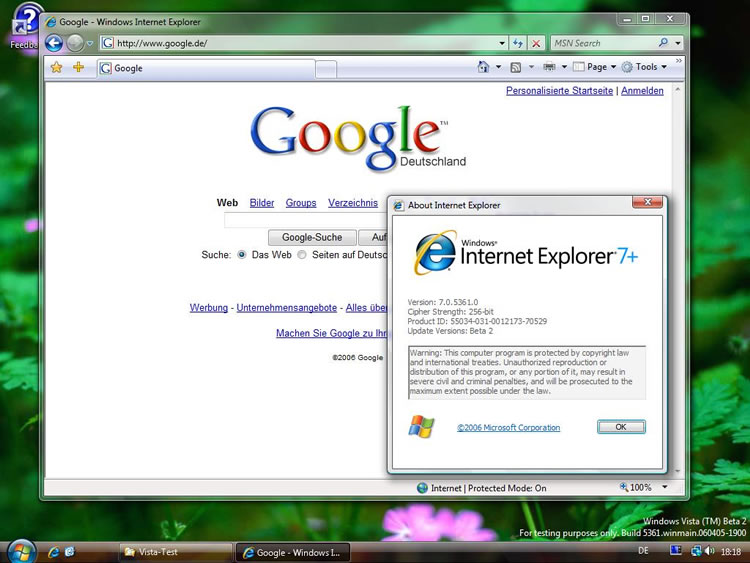Image resolution: width=750 pixels, height=563 pixels.
Task: Click the MSN Search magnifier icon
Action: [x=663, y=43]
